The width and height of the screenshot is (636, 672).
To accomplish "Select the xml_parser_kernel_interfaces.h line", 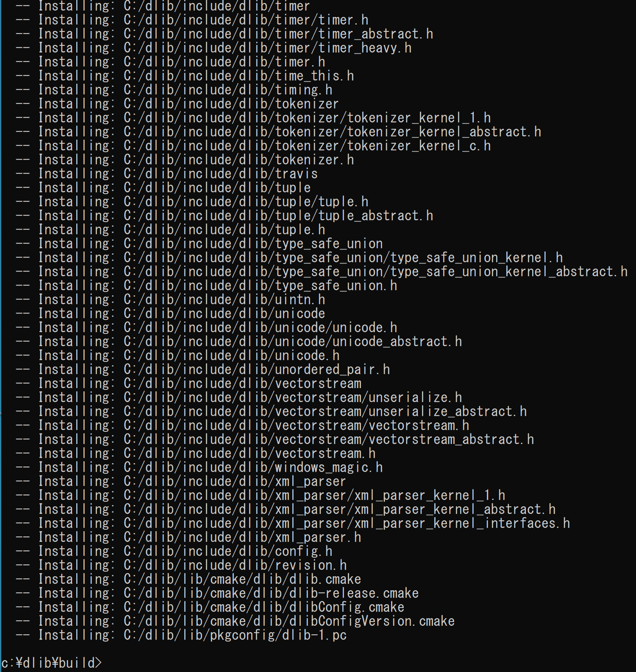I will point(293,523).
